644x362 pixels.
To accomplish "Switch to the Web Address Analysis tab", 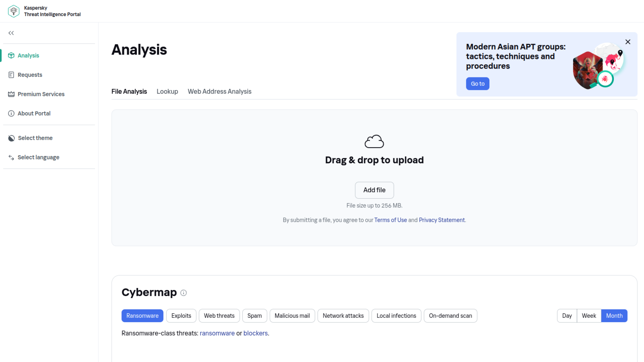I will pos(219,92).
